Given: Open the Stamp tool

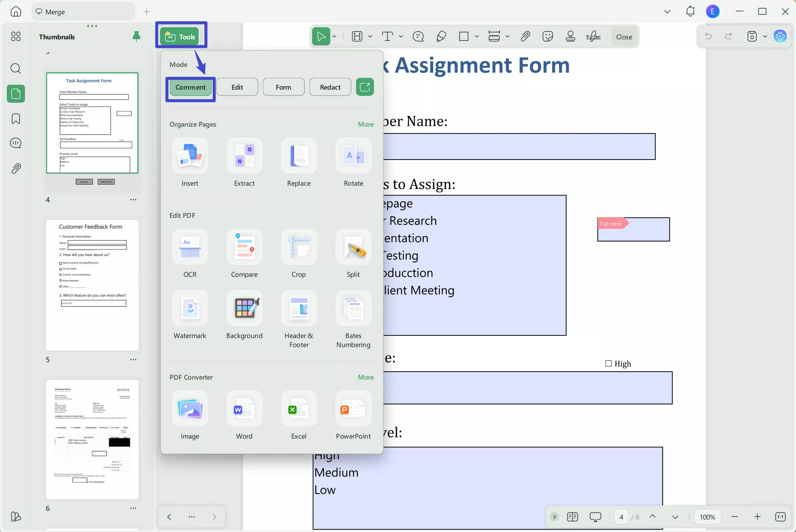Looking at the screenshot, I should pos(571,36).
